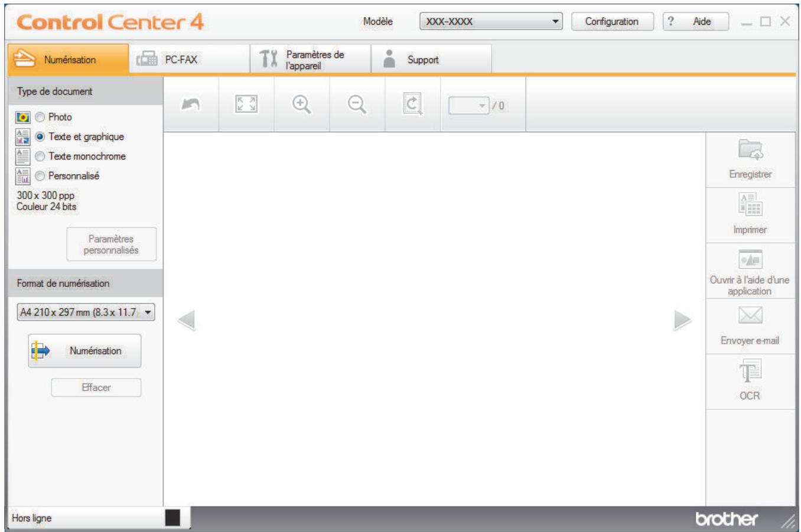The height and width of the screenshot is (532, 801).
Task: Click the Hors ligne status text
Action: [x=32, y=518]
